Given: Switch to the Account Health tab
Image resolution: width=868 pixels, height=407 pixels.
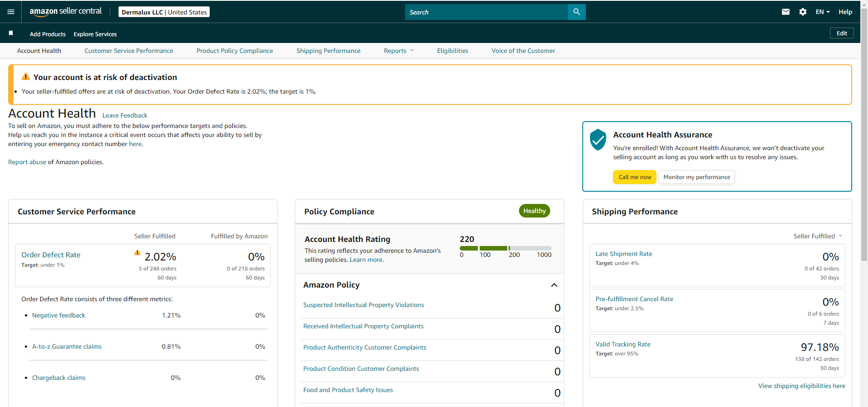Looking at the screenshot, I should pos(39,51).
